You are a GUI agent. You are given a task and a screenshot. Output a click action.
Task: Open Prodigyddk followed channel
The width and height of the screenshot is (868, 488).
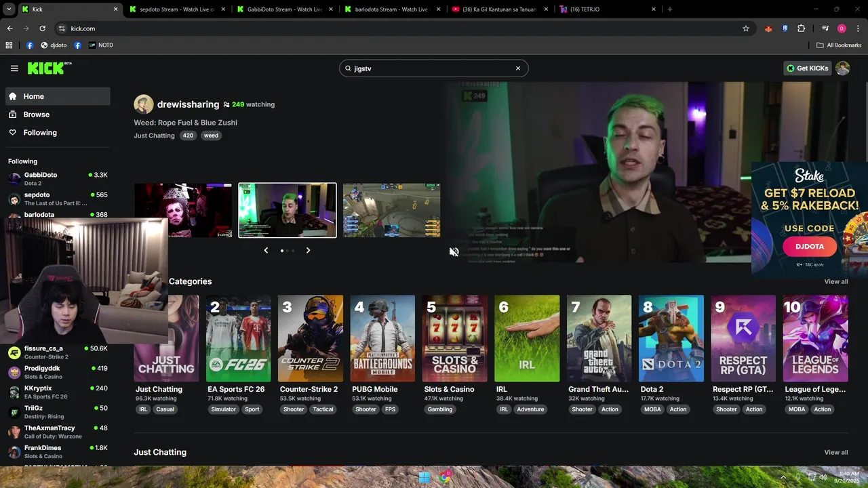(x=58, y=372)
